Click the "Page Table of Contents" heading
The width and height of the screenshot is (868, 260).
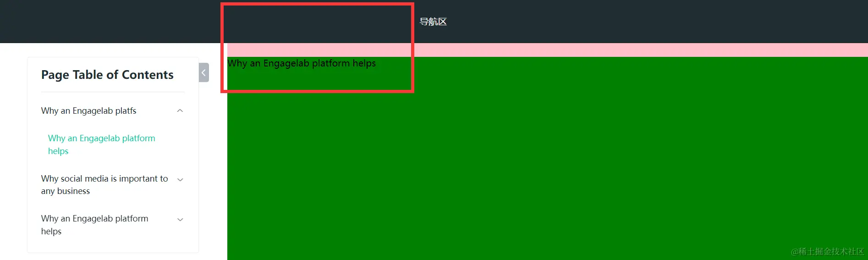pos(107,75)
